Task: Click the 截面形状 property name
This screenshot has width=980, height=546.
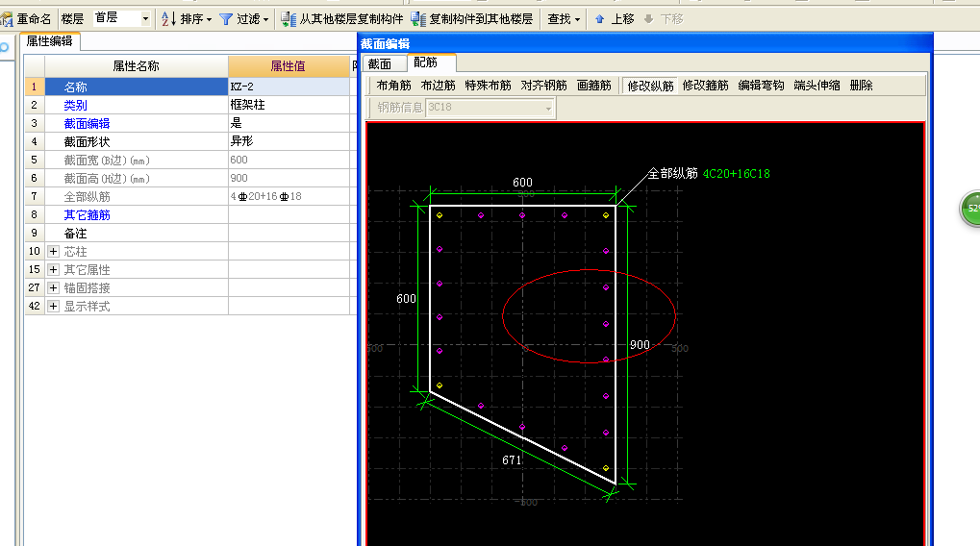Action: (x=87, y=142)
